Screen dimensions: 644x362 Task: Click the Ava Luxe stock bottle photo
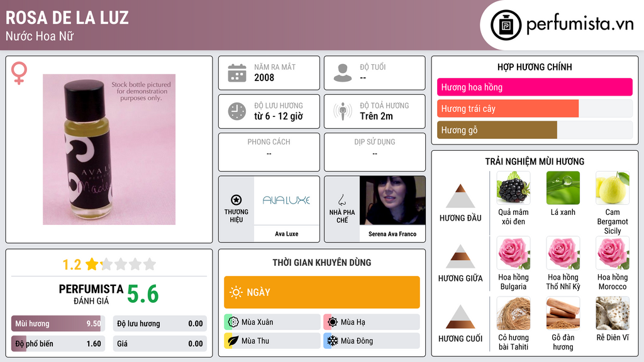coord(109,150)
